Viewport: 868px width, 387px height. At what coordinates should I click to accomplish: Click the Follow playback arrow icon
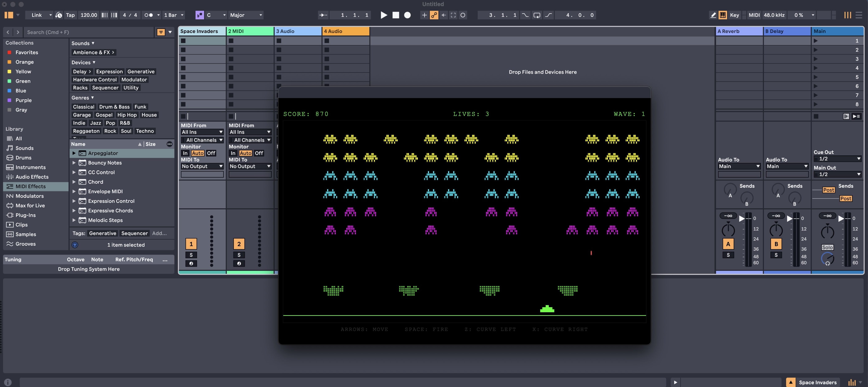pyautogui.click(x=323, y=15)
